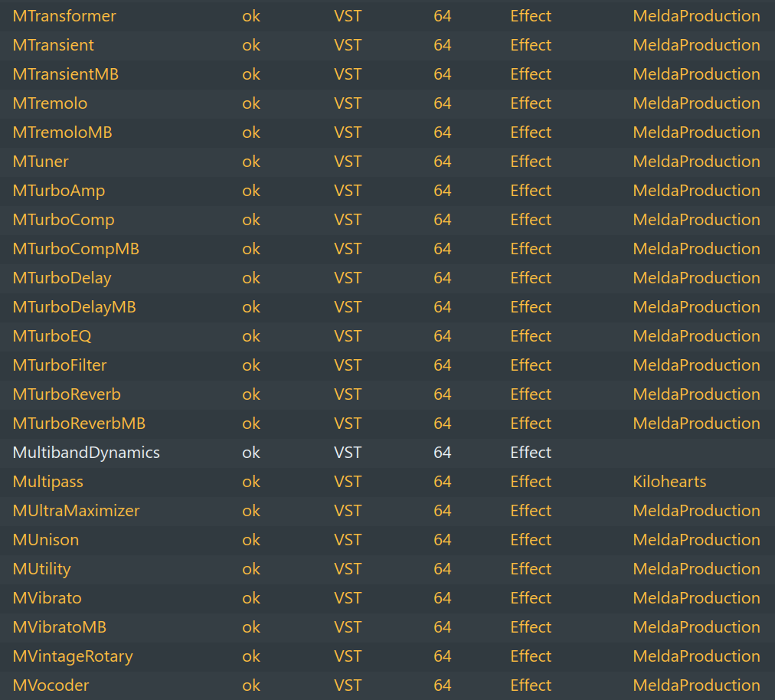This screenshot has width=775, height=700.
Task: Select MTremolo in the plugin list
Action: pos(50,104)
